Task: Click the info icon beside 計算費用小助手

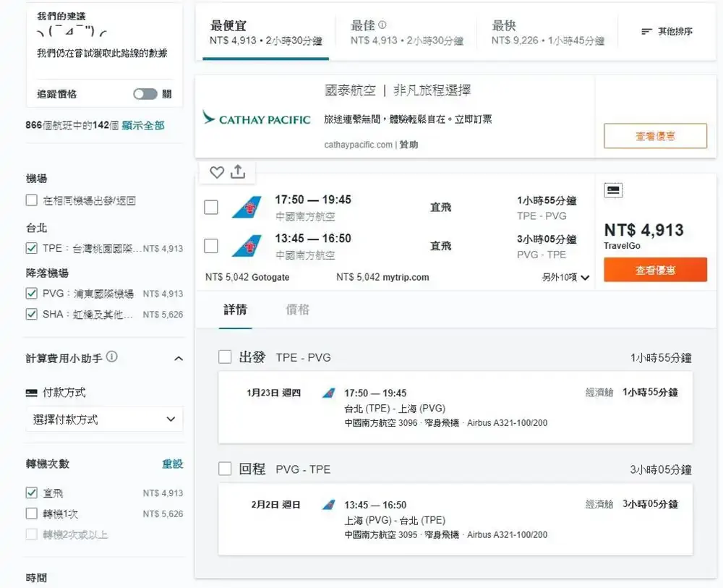Action: 111,357
